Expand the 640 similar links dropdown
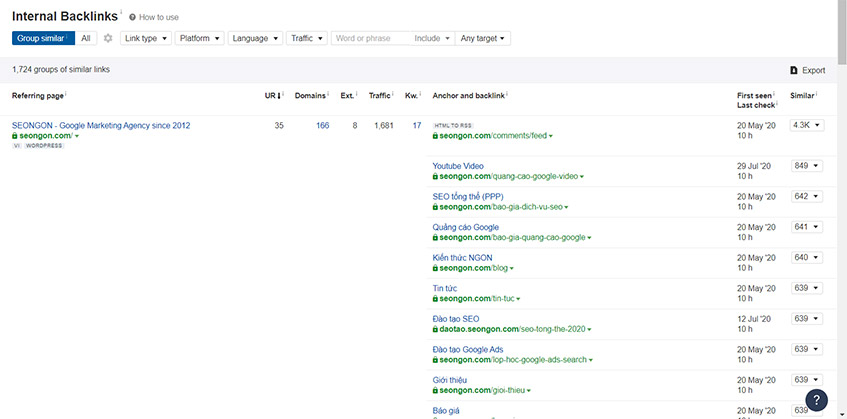This screenshot has height=419, width=847. point(806,258)
